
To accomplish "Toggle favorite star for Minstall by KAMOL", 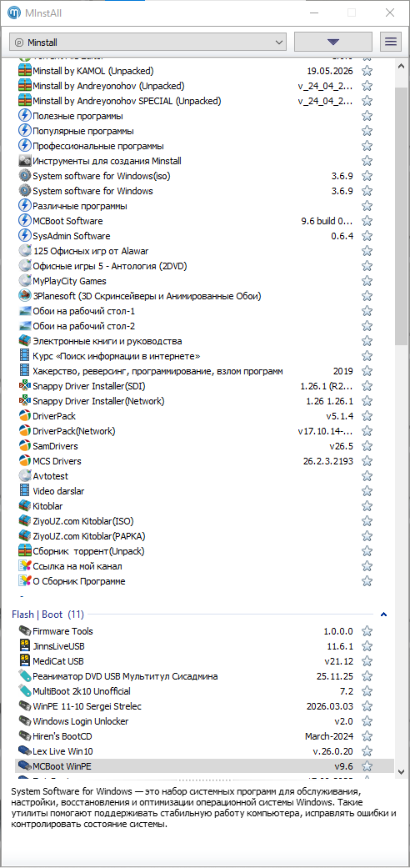I will (367, 71).
